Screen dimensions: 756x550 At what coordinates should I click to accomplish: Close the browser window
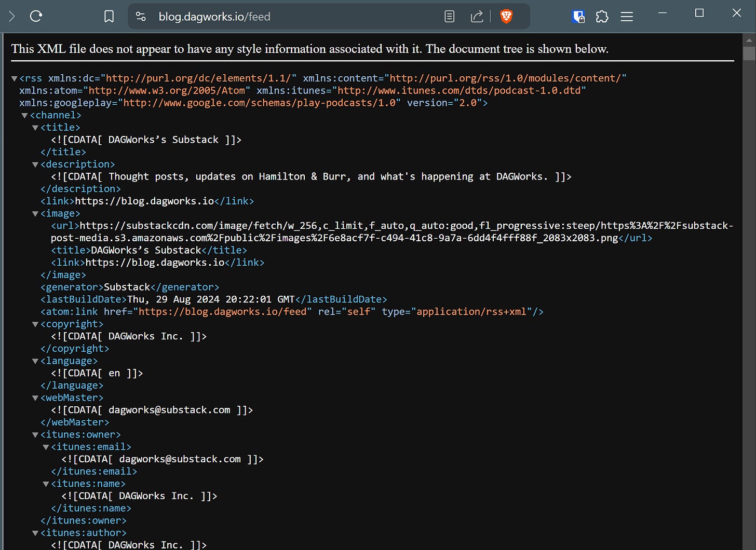(737, 13)
